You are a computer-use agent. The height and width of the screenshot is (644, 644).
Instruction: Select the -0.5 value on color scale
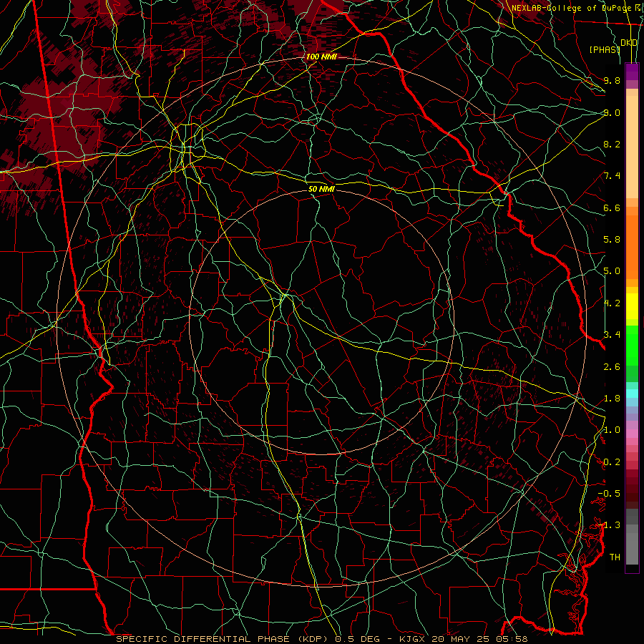[x=609, y=494]
